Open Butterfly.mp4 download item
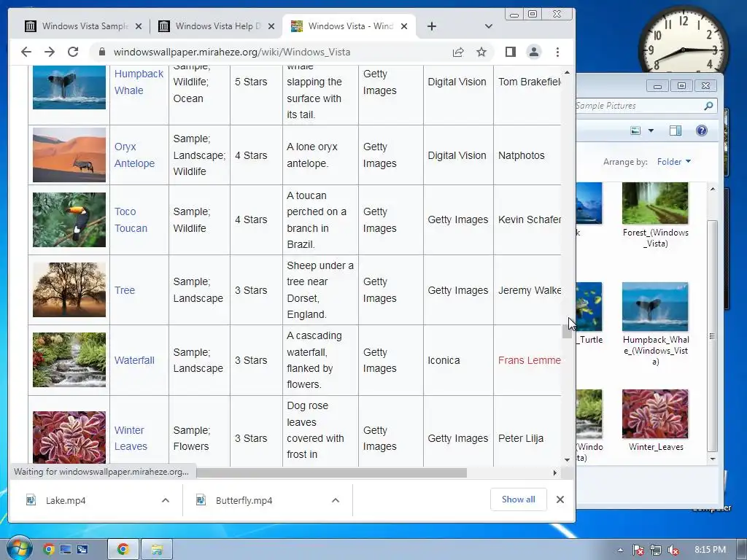 244,500
